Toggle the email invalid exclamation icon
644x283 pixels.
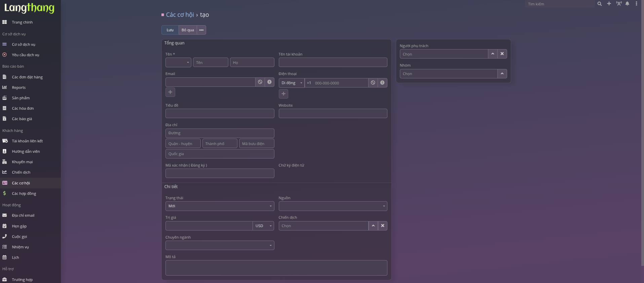[x=269, y=82]
